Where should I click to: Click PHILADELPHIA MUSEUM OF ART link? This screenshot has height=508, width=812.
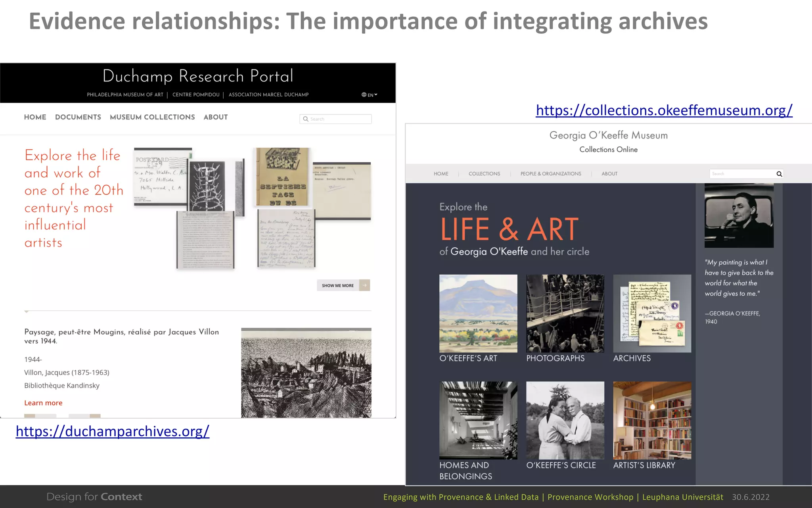125,95
